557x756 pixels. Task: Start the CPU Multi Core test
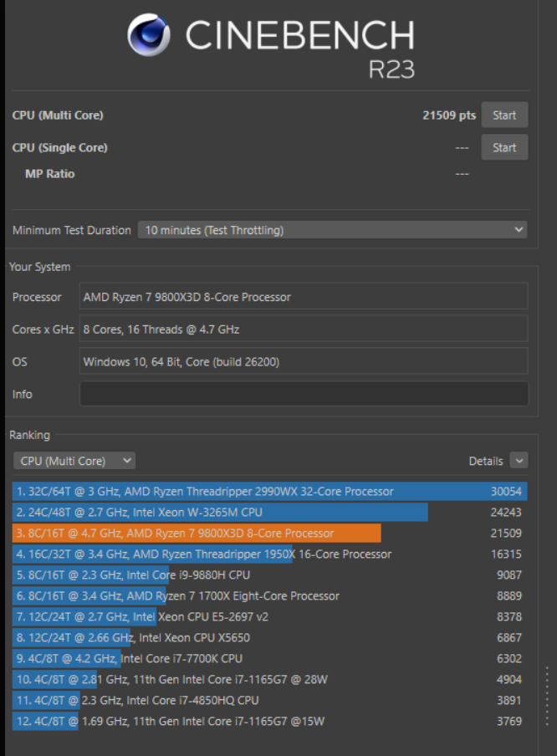click(x=504, y=115)
